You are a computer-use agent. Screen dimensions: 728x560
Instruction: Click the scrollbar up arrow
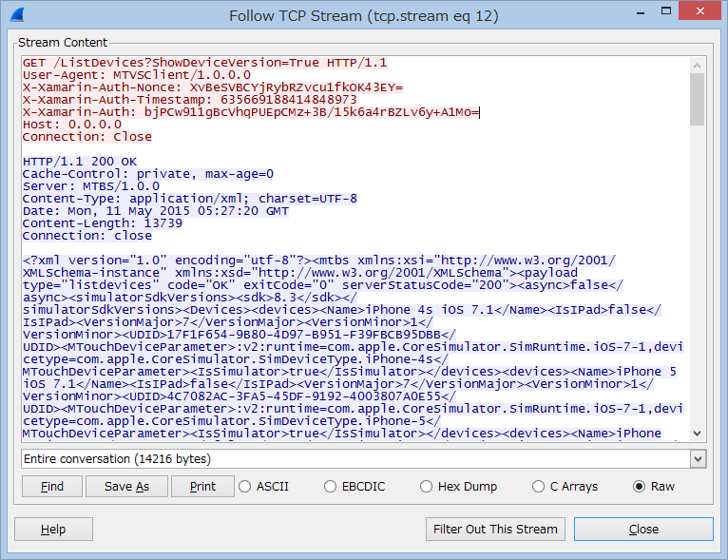[x=697, y=66]
